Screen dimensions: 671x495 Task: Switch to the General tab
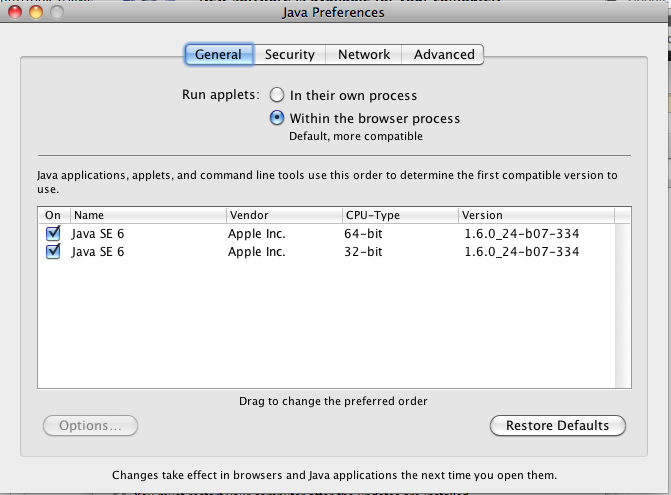(x=219, y=54)
